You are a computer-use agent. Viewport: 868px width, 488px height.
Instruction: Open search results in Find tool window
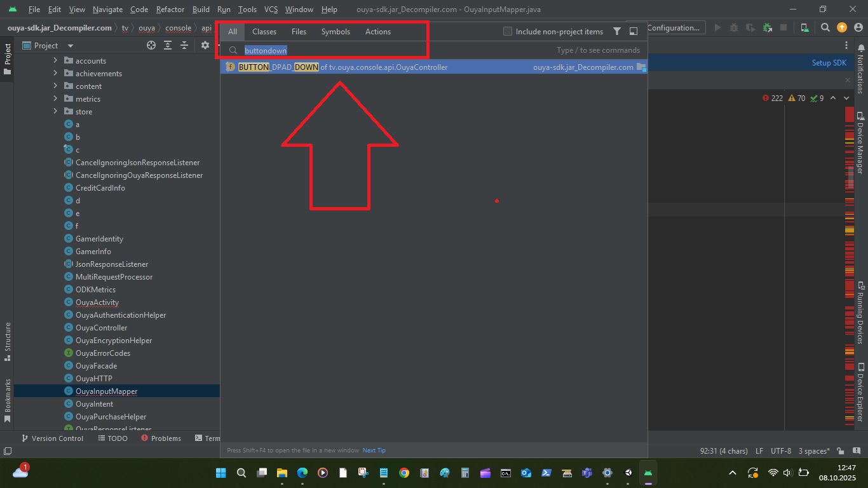click(x=634, y=32)
